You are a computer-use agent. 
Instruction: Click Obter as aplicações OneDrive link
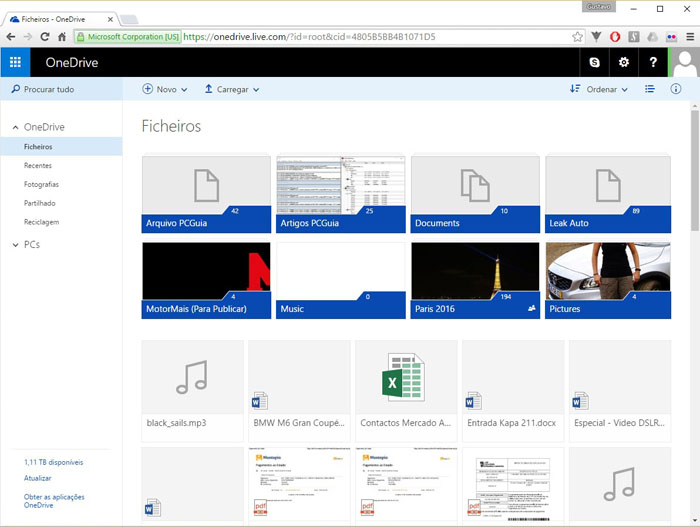[54, 501]
